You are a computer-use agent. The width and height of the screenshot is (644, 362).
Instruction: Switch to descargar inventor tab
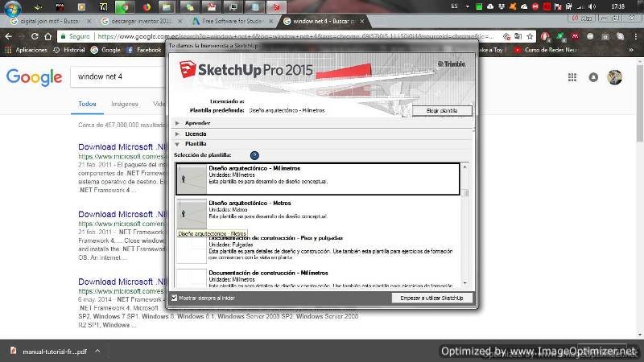tap(142, 21)
